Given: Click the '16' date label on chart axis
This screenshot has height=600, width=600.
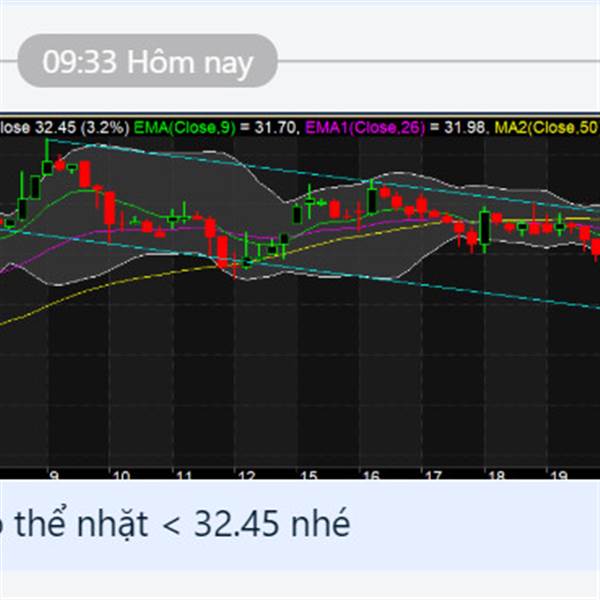Looking at the screenshot, I should coord(371,474).
